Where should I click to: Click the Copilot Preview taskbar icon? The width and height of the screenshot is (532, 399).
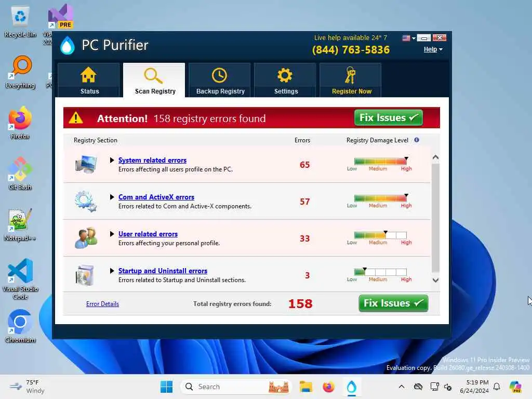tap(515, 387)
